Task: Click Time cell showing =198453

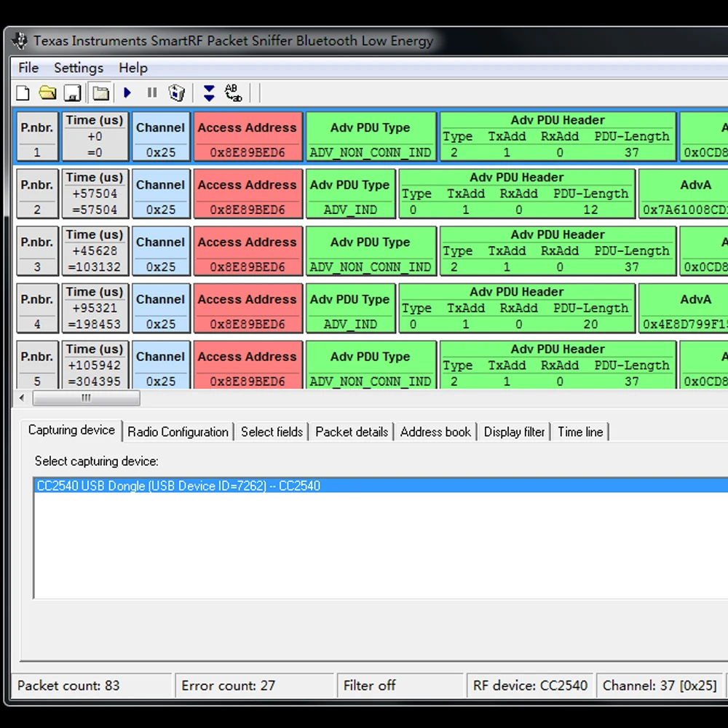Action: [x=95, y=308]
